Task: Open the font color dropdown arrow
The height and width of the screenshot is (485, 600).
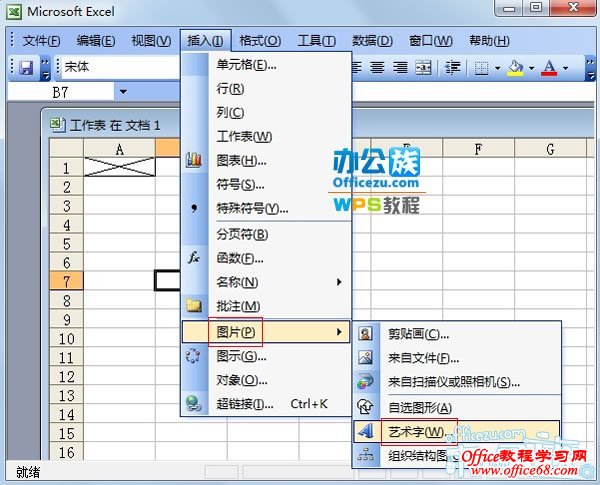Action: tap(565, 68)
